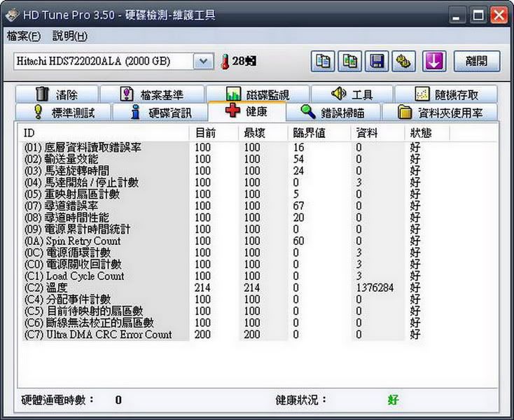Open the 檔案(F) menu
514x420 pixels.
pyautogui.click(x=23, y=36)
